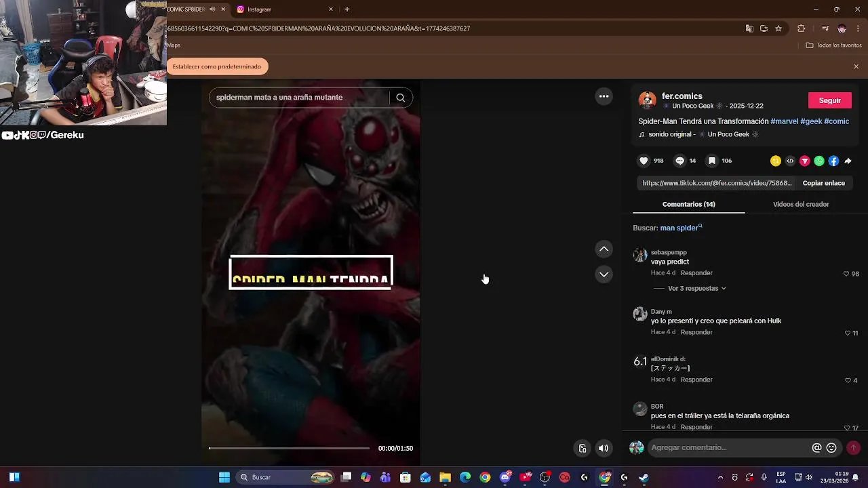
Task: Open the Chrome extensions puzzle icon
Action: tap(802, 28)
